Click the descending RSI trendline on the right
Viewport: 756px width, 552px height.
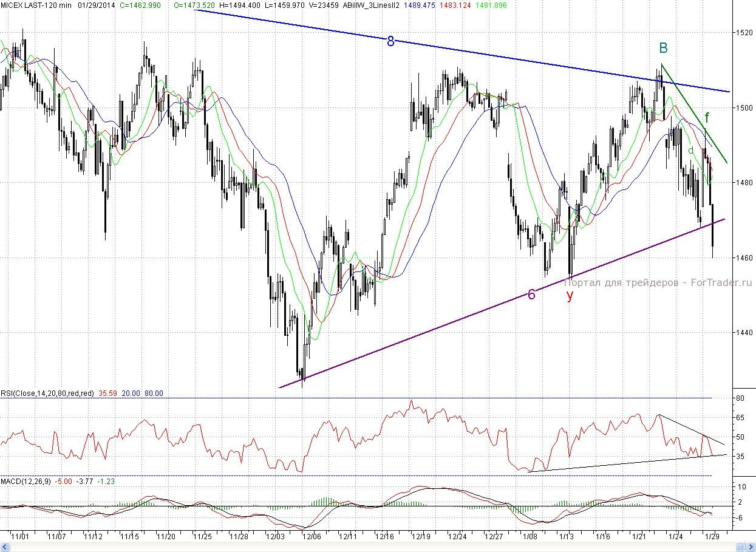692,429
